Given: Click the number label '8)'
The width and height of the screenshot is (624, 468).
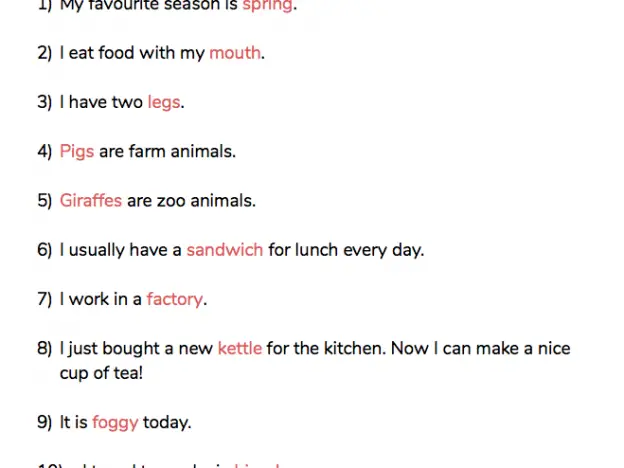Looking at the screenshot, I should click(x=45, y=349).
